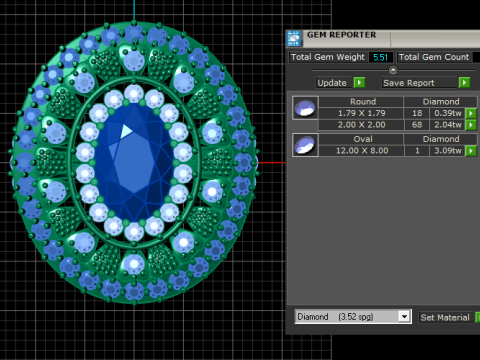This screenshot has width=480, height=360.
Task: Click green arrow for 3.09tw oval row
Action: 471,151
